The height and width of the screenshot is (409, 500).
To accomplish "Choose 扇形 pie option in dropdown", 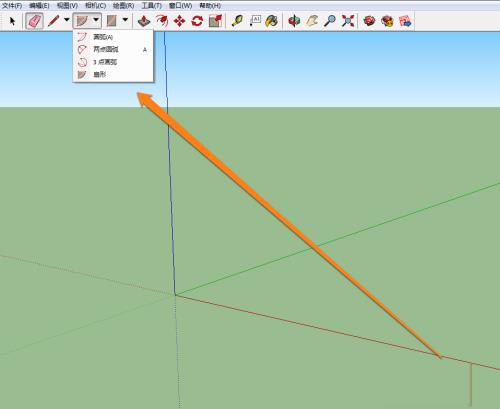I will (x=113, y=75).
